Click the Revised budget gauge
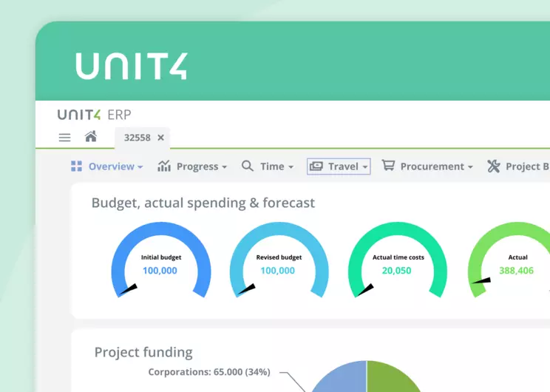 coord(279,260)
